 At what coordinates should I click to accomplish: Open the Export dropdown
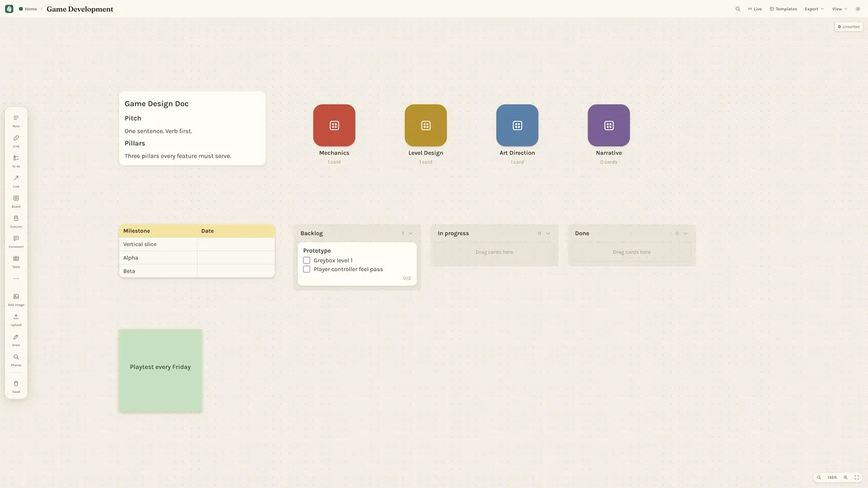click(x=814, y=9)
